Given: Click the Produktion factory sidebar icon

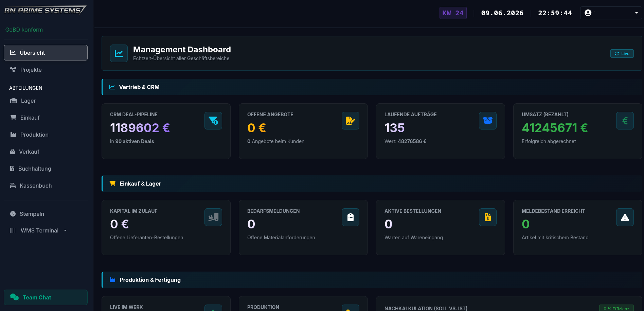Looking at the screenshot, I should 13,135.
